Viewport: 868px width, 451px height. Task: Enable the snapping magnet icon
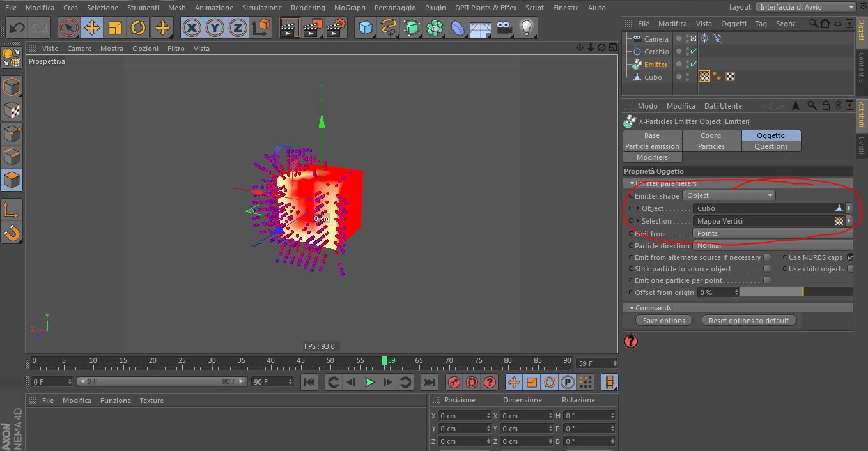click(12, 233)
